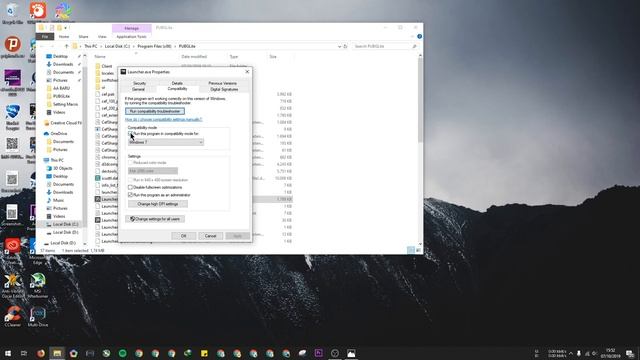Viewport: 640px width, 360px height.
Task: Switch to the Details tab
Action: click(x=177, y=83)
